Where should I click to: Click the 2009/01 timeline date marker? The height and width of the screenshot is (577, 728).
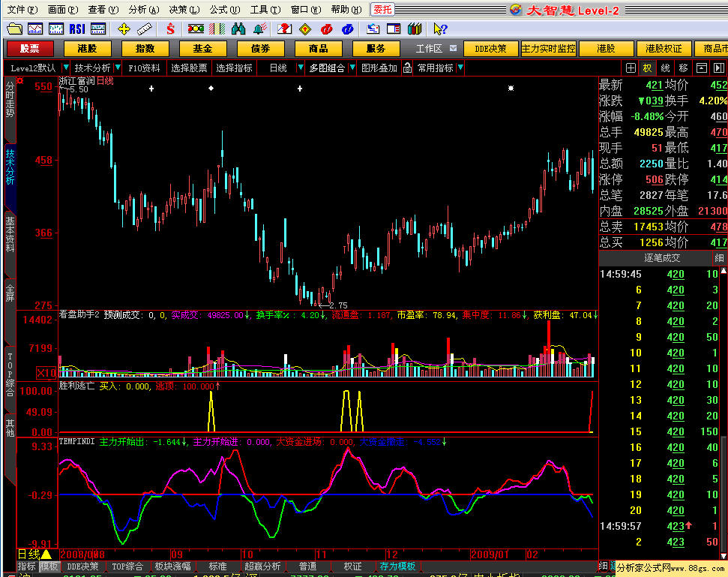489,554
